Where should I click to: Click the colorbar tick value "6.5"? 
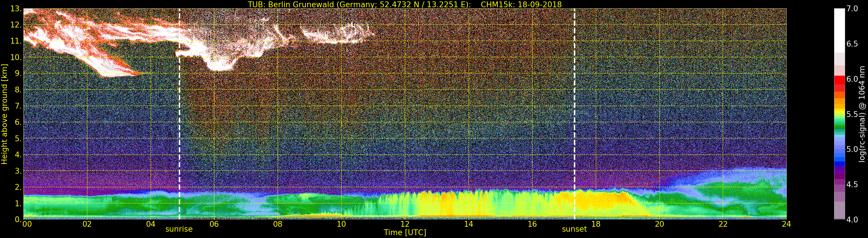(x=852, y=44)
